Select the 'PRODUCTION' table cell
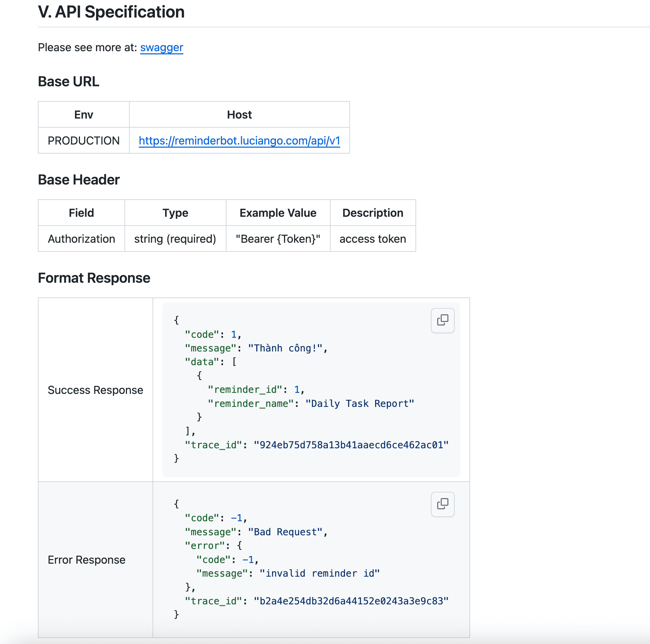This screenshot has height=644, width=650. click(x=84, y=141)
